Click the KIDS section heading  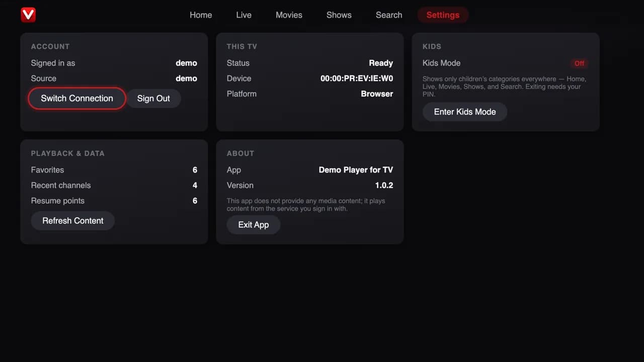coord(432,46)
